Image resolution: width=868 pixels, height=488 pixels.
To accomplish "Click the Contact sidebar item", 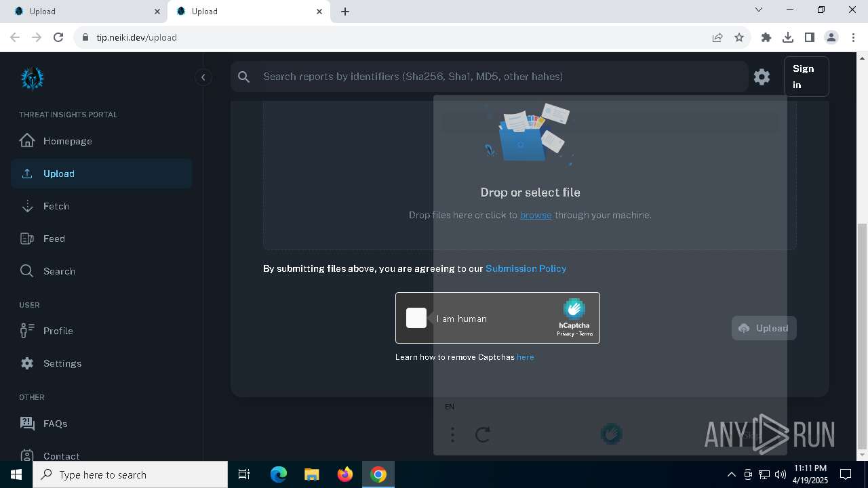I will pyautogui.click(x=101, y=455).
